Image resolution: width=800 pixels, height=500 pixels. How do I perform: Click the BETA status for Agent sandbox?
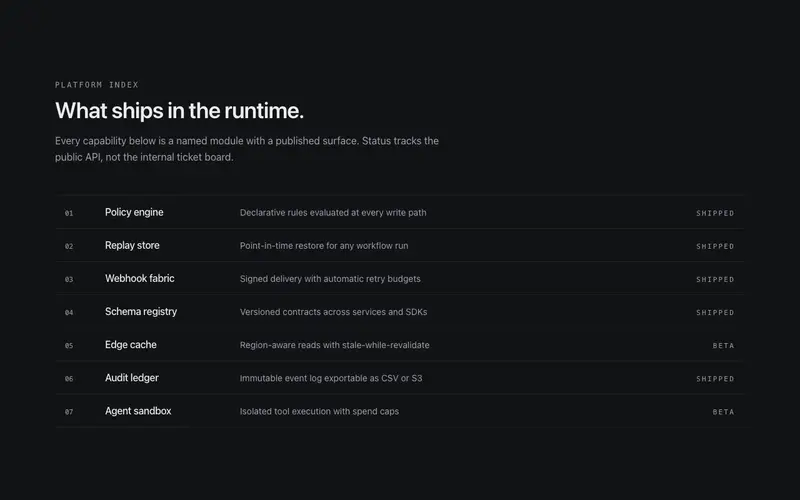[x=723, y=412]
